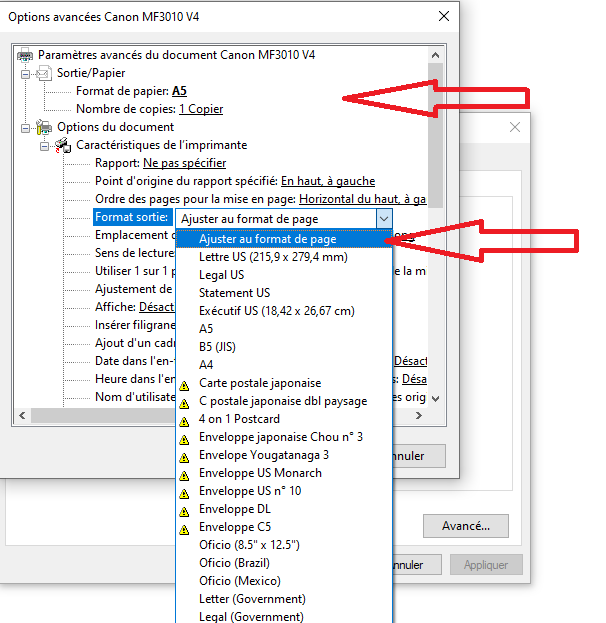Open the Format sortie dropdown arrow
The height and width of the screenshot is (623, 606).
[x=383, y=218]
